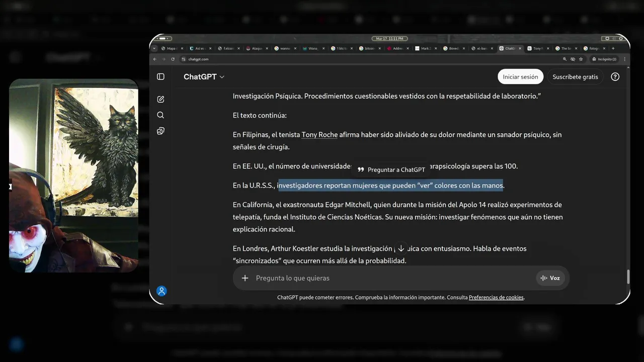
Task: Bookmark this page with star icon
Action: (x=581, y=59)
